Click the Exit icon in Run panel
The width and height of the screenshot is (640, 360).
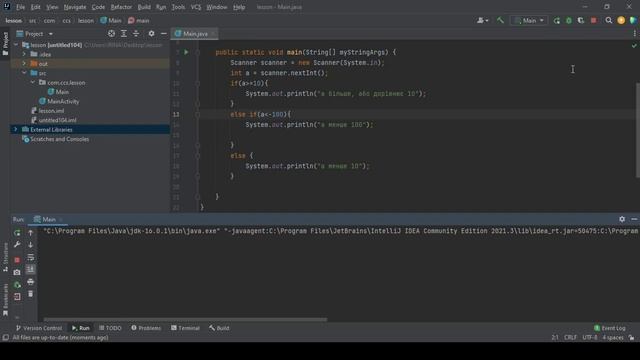tap(17, 297)
